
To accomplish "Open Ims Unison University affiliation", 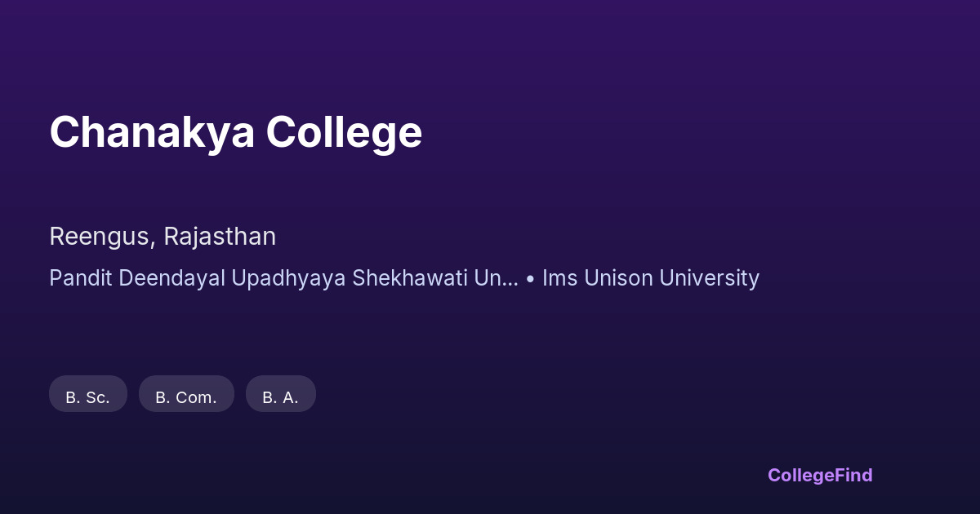I will click(x=651, y=278).
